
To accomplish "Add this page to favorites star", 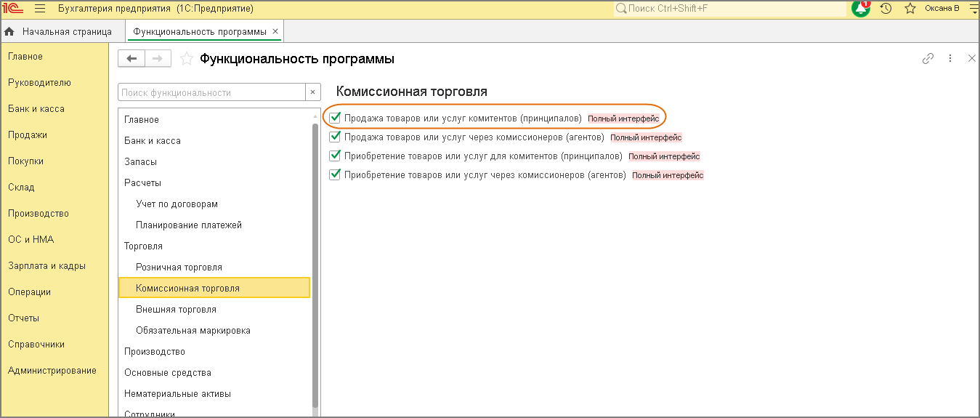I will pyautogui.click(x=187, y=59).
